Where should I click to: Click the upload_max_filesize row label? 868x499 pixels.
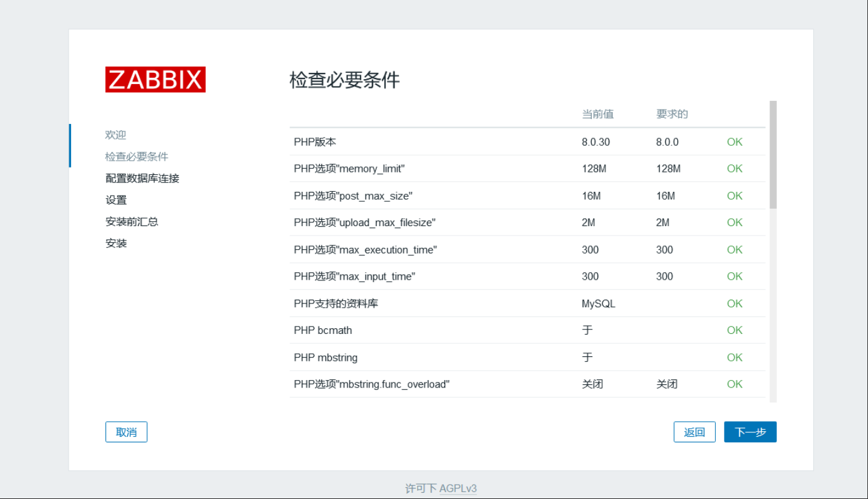coord(364,223)
